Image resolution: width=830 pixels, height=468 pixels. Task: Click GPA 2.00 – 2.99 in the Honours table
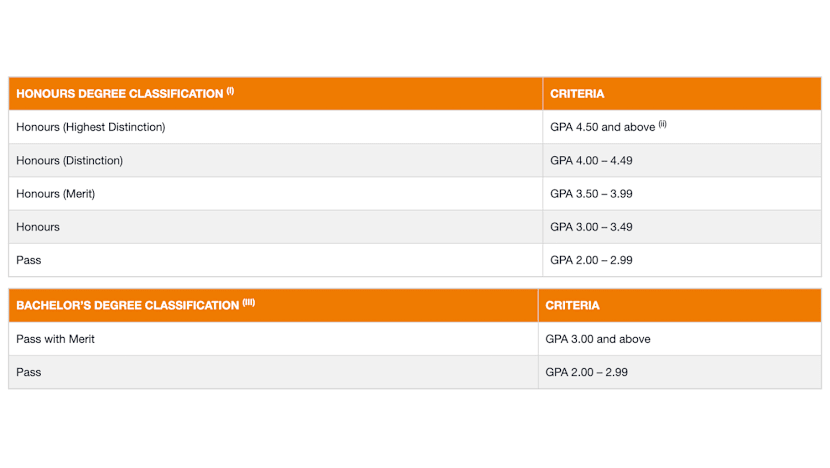coord(591,260)
